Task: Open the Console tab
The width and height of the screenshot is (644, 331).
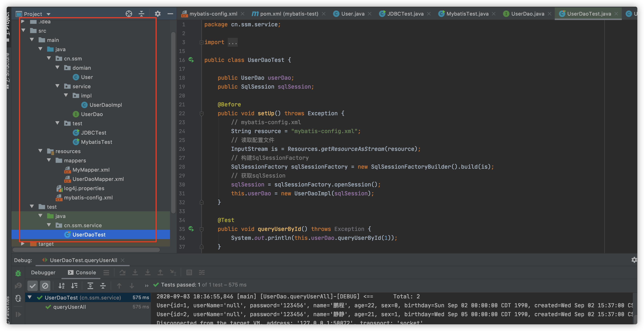Action: [x=82, y=272]
